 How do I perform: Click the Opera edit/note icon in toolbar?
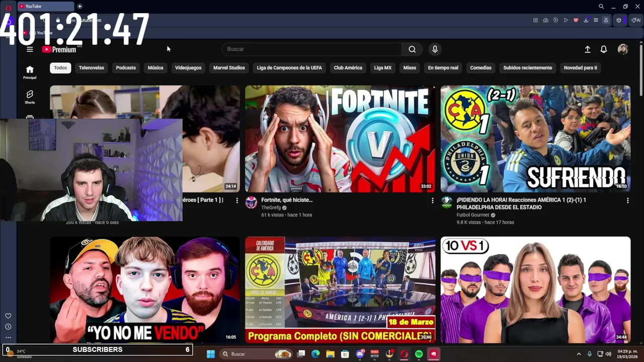point(535,20)
